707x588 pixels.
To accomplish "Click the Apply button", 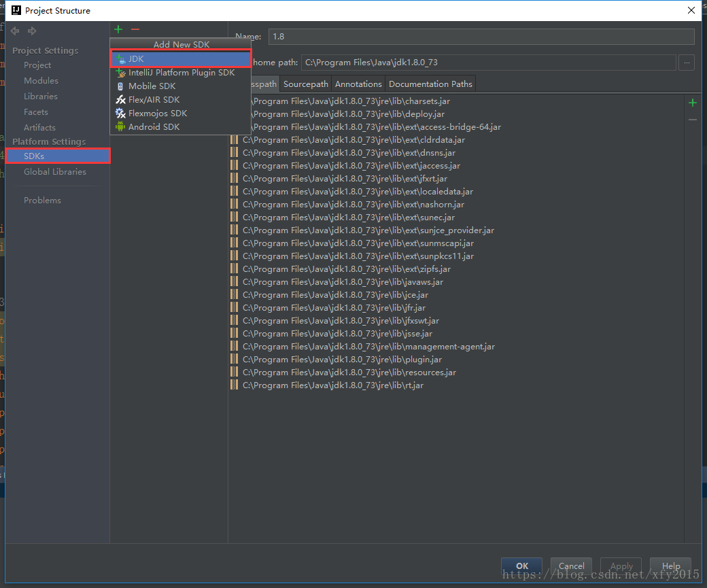I will (x=621, y=566).
